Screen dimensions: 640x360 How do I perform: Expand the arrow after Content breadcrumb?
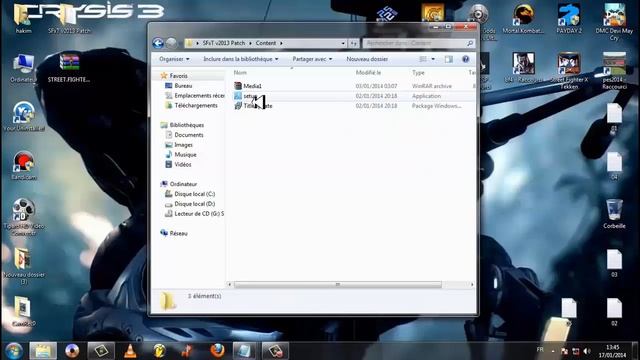click(x=281, y=43)
